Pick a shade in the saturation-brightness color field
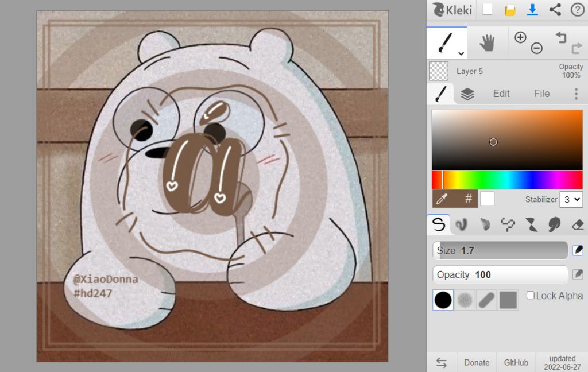Screen dimensions: 588x372 (507, 140)
